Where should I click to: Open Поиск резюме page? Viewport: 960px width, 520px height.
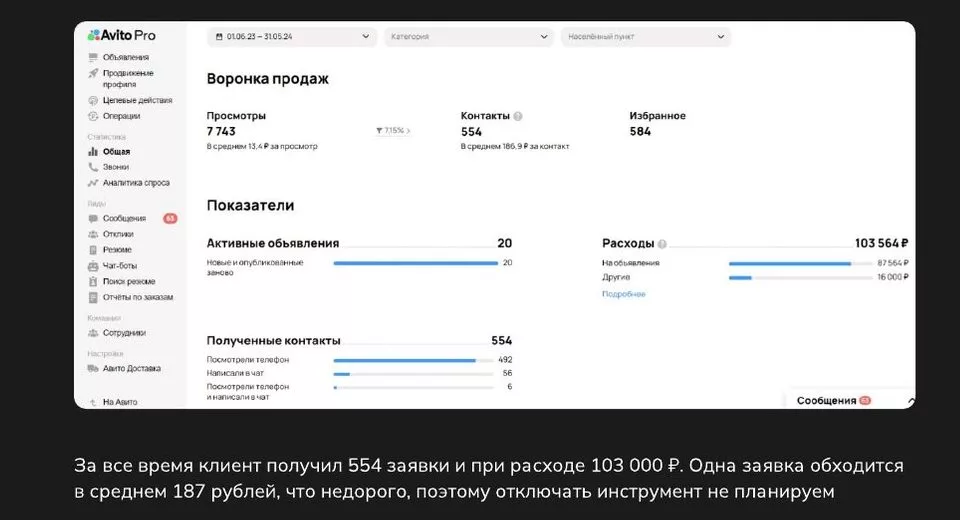[x=129, y=282]
